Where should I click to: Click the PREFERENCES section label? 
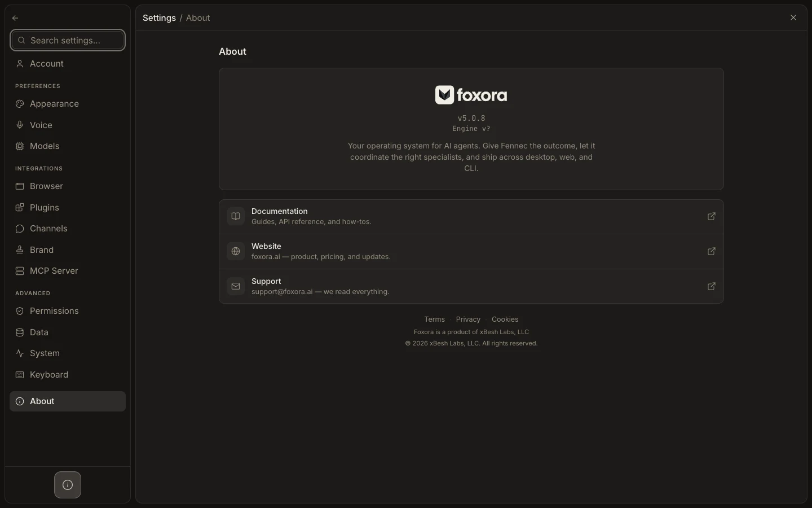tap(38, 86)
